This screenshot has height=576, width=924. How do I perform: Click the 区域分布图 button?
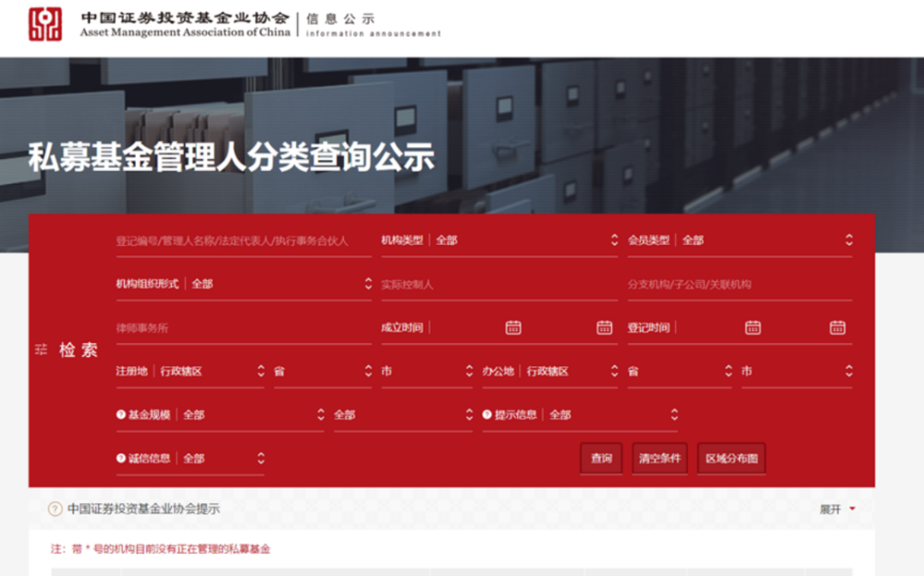[731, 458]
